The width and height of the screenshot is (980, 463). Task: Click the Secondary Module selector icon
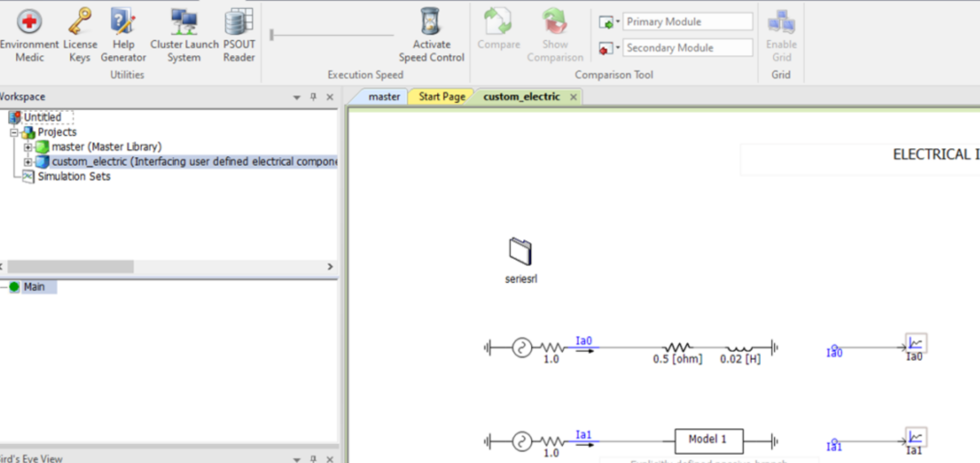coord(606,48)
